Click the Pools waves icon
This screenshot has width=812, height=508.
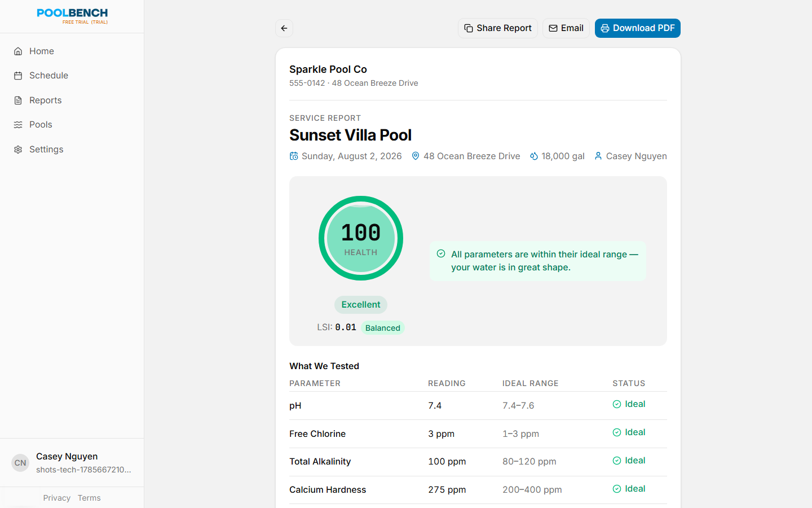(18, 125)
